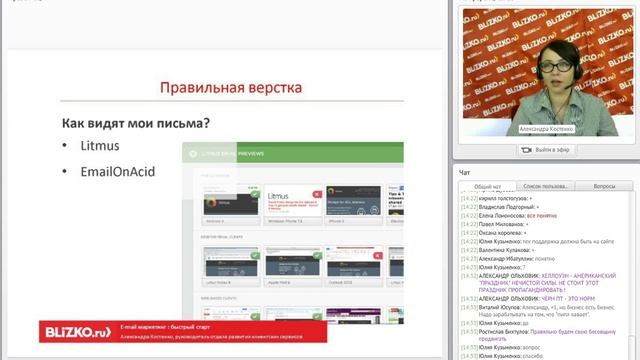The height and width of the screenshot is (360, 640).
Task: Click Юлия Кузьменко's 'тех поддержка' message
Action: tap(537, 242)
